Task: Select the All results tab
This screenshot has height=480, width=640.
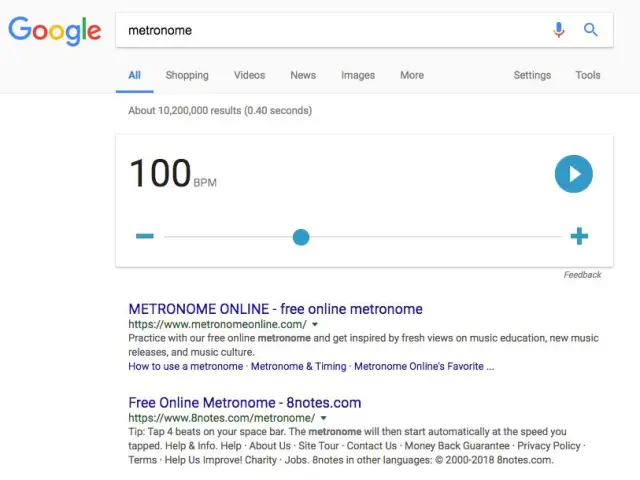Action: (134, 75)
